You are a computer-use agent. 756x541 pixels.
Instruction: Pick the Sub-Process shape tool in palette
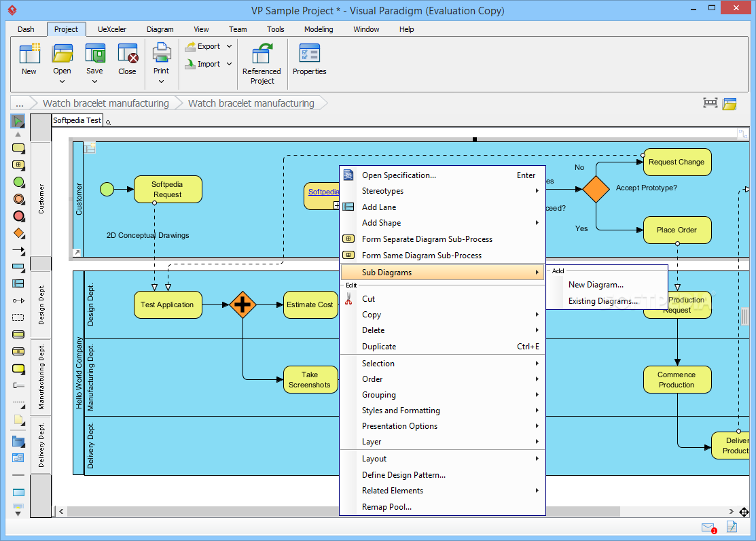coord(18,165)
